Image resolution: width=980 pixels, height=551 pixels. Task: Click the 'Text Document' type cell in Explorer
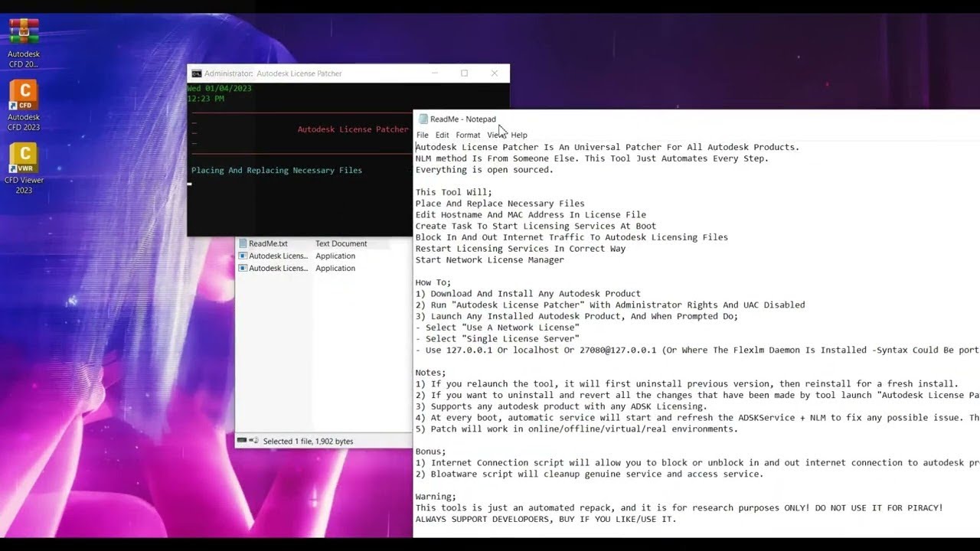[x=341, y=243]
